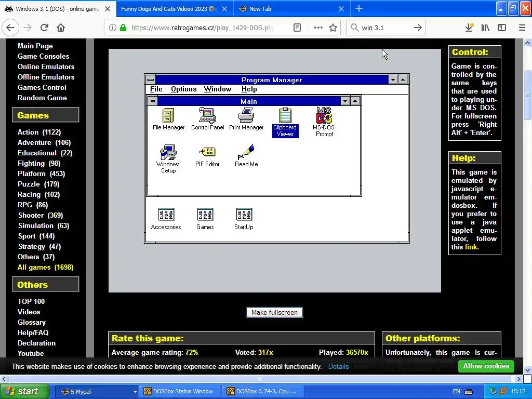
Task: Open the cookie Details link
Action: coord(338,366)
